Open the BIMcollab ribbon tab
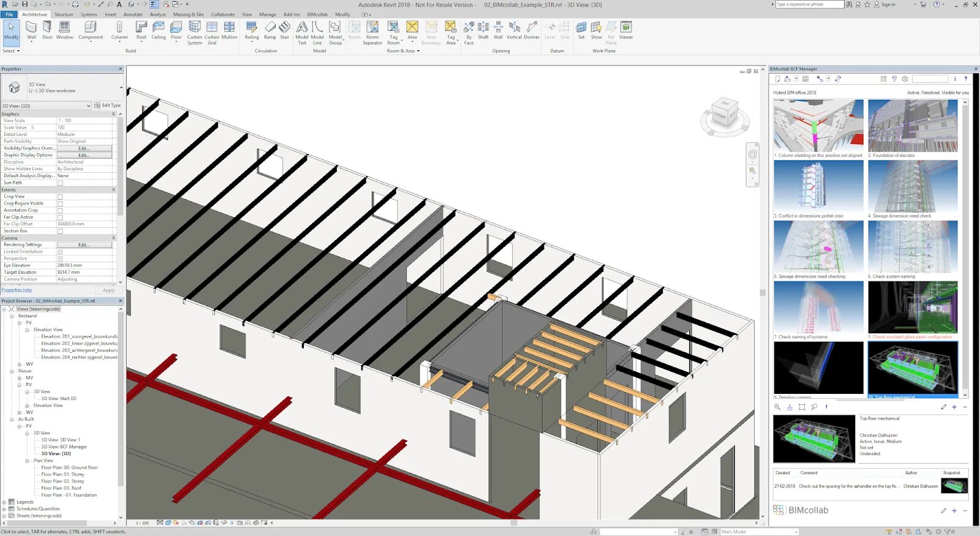 (317, 14)
